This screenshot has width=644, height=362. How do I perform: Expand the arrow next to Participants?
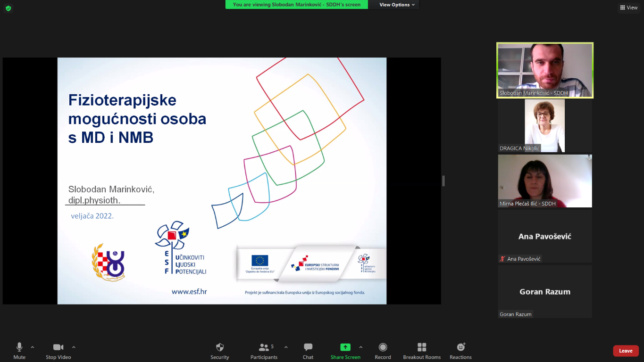[x=286, y=347]
